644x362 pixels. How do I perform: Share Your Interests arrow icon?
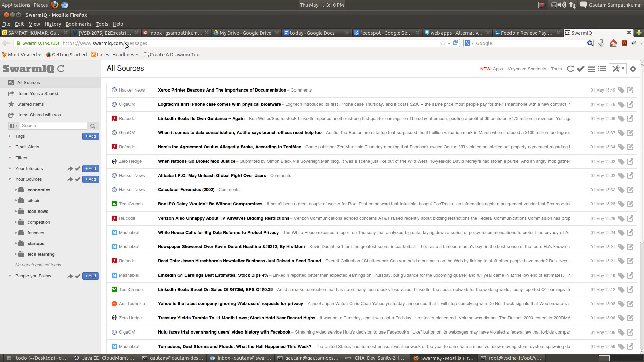tap(70, 169)
